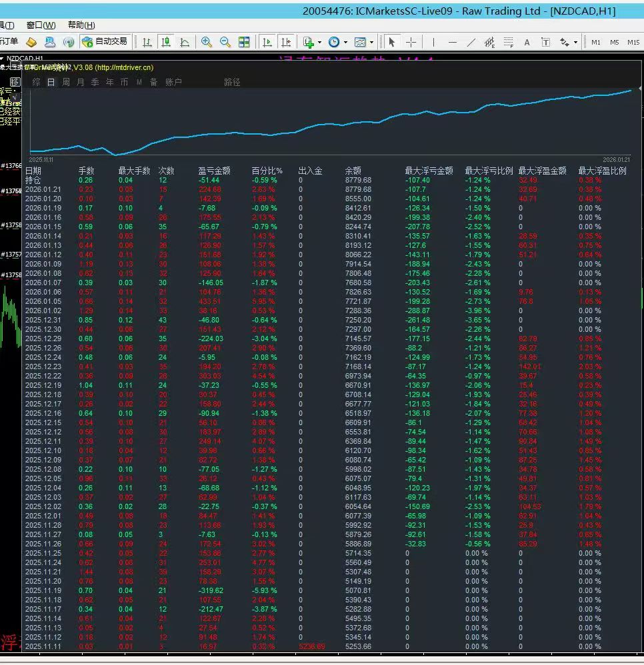The image size is (644, 665).
Task: Select the 备 tab
Action: tap(153, 82)
